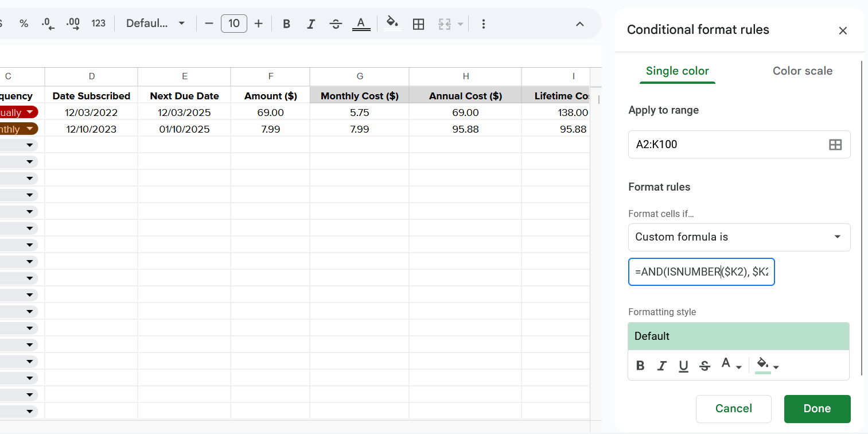Toggle bold in formatting style
Screen dimensions: 868x434
click(641, 366)
